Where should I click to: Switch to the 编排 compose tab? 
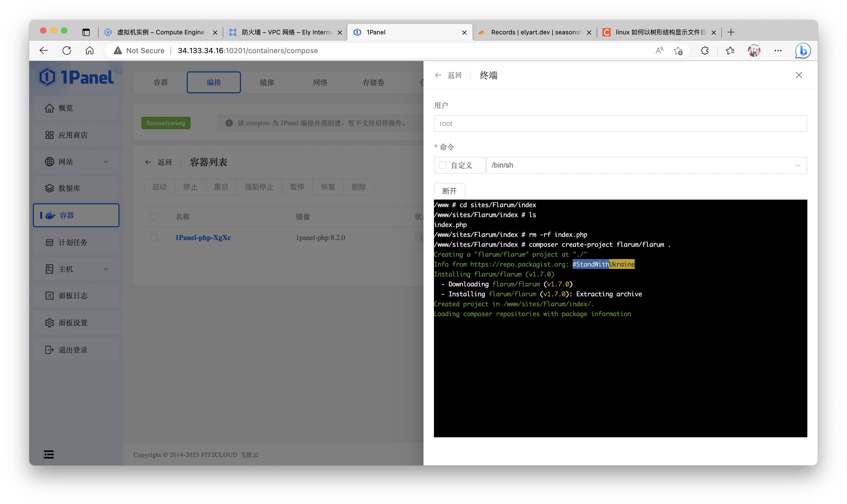pos(214,82)
